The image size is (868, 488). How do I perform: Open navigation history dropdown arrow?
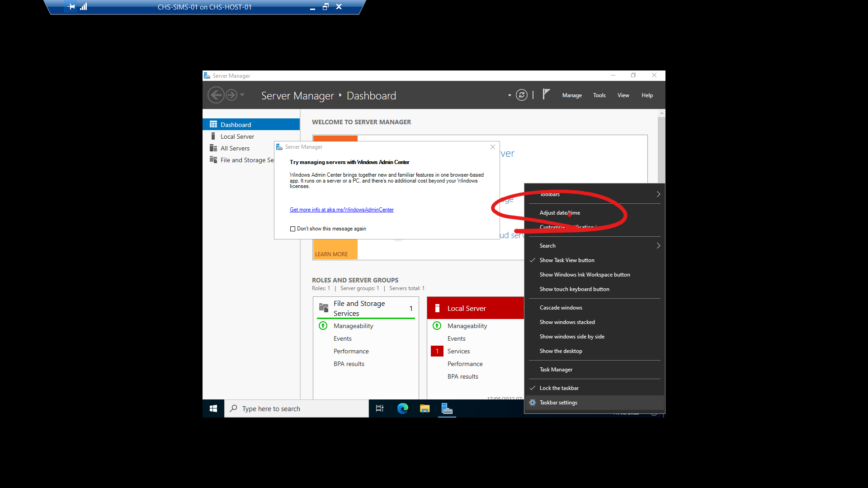coord(242,95)
